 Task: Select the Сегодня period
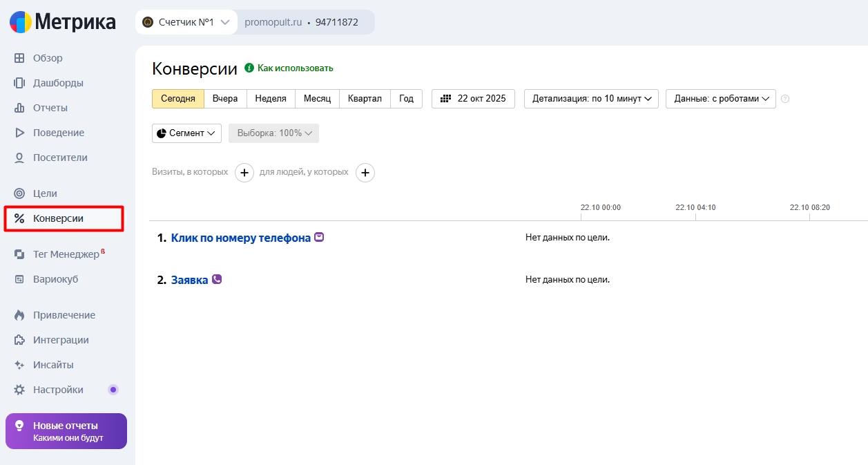click(x=178, y=99)
